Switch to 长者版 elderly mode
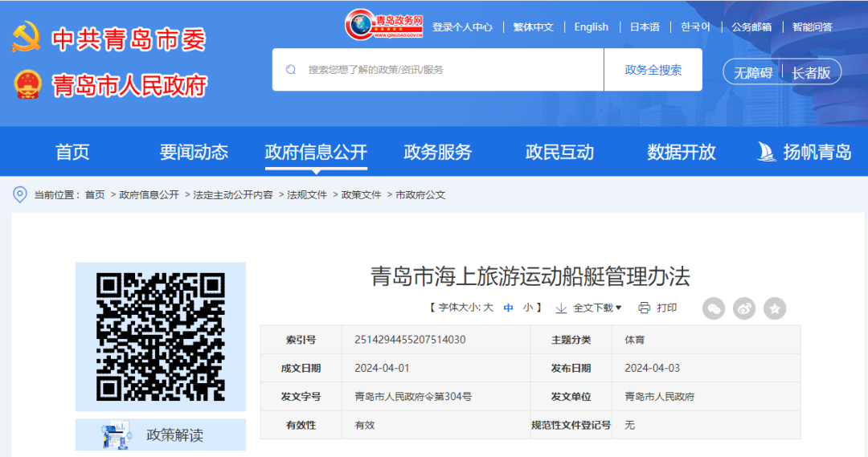The width and height of the screenshot is (868, 457). (x=811, y=72)
